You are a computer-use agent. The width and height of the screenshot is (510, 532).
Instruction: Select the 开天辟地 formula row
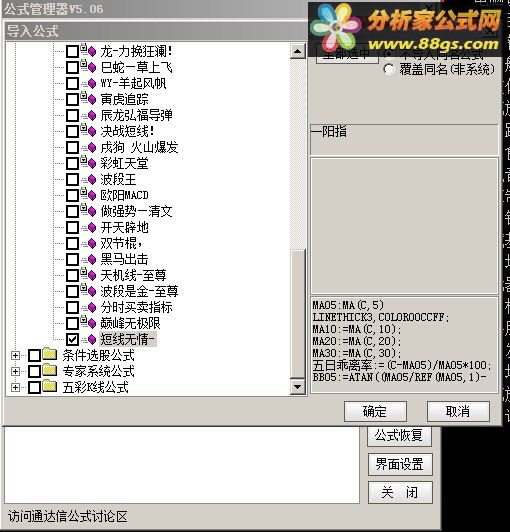coord(124,227)
